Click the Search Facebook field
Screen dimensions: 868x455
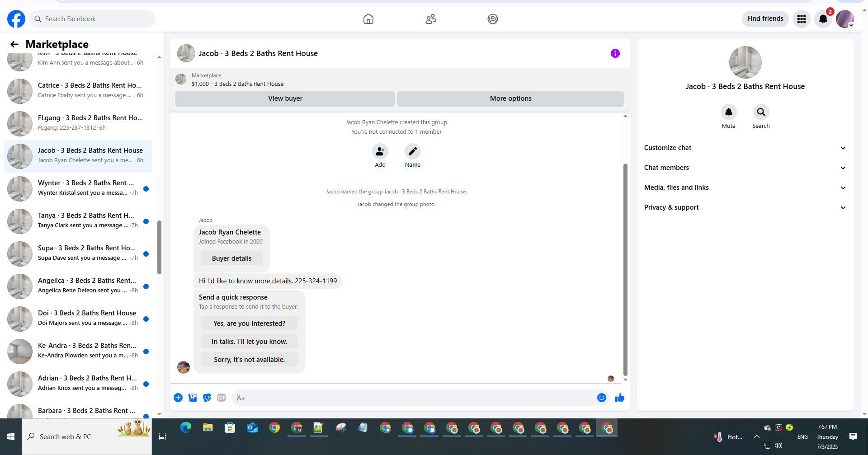pyautogui.click(x=92, y=19)
